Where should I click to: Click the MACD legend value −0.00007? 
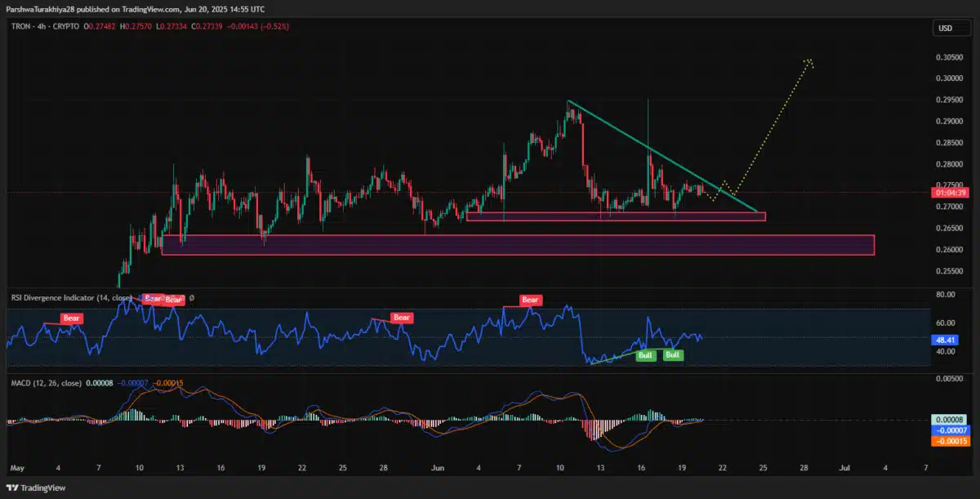pyautogui.click(x=133, y=382)
